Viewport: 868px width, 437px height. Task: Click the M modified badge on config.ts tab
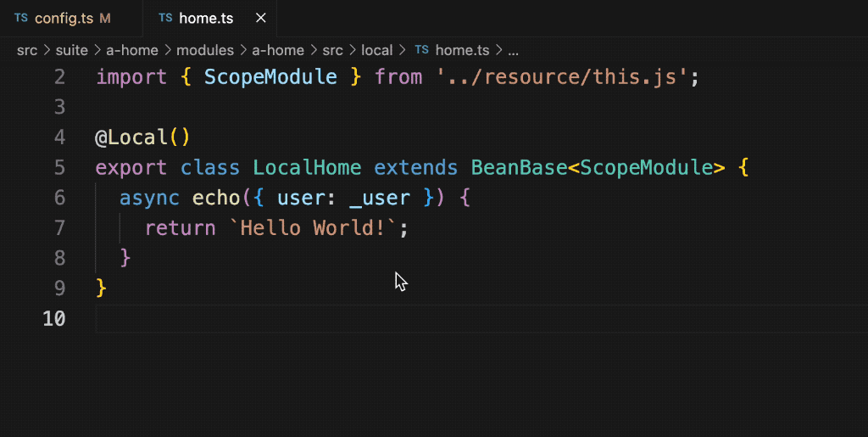click(105, 19)
